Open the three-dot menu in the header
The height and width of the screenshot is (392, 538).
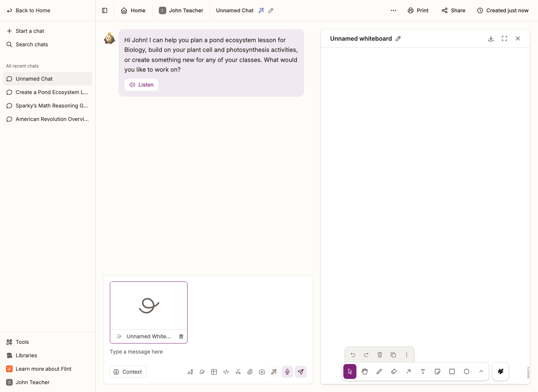(393, 10)
